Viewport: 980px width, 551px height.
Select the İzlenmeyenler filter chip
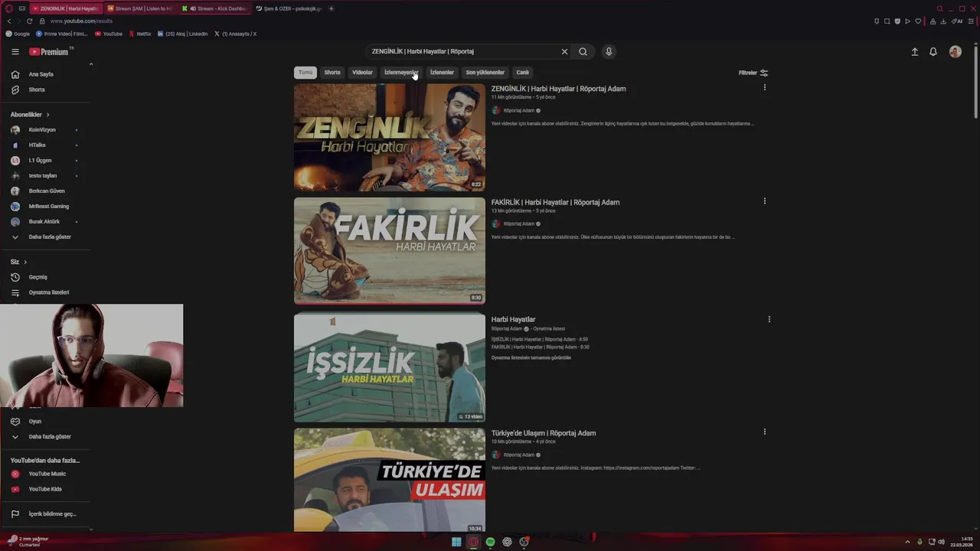[x=401, y=73]
